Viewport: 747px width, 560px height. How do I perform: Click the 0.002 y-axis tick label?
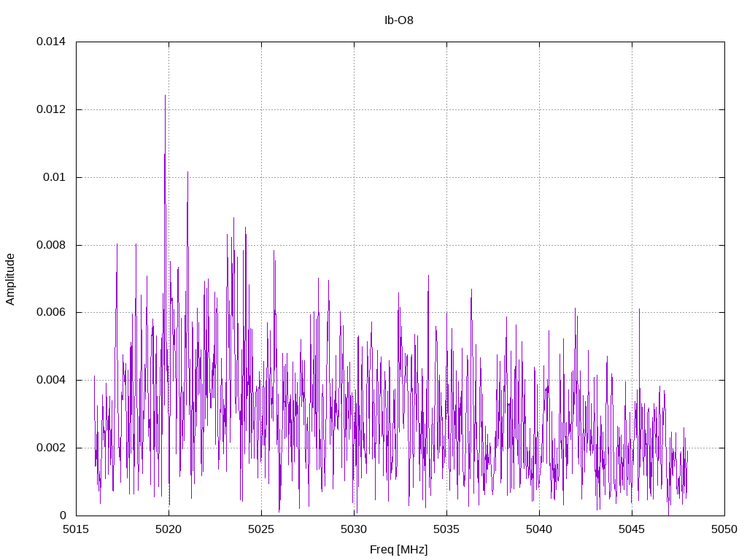coord(51,448)
